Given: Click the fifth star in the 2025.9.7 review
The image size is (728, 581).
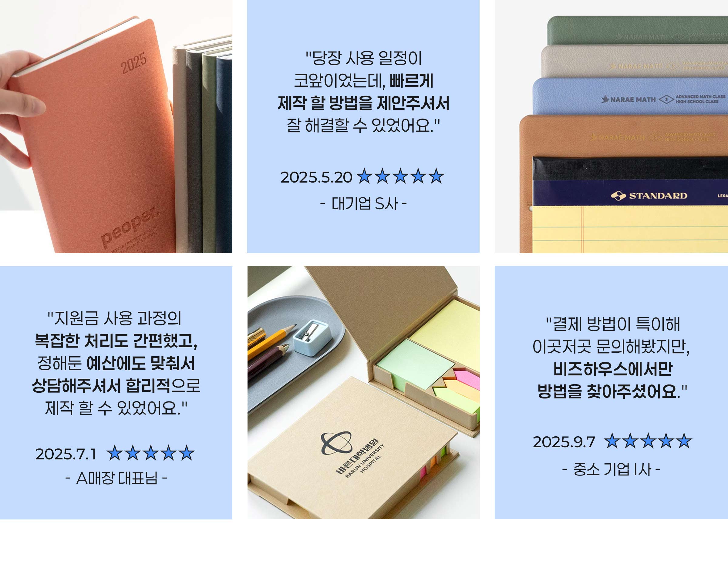Looking at the screenshot, I should [684, 441].
